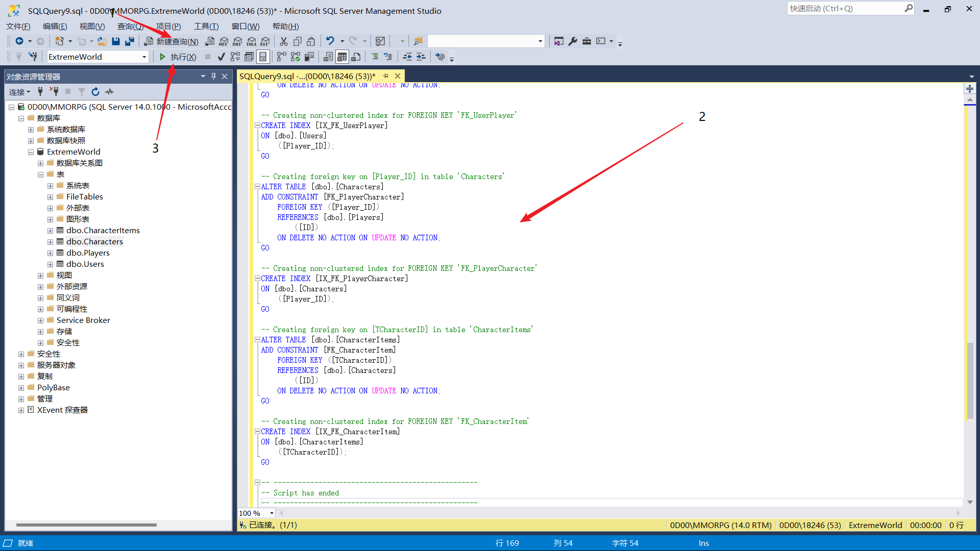Click the Cut scissors icon
Image resolution: width=980 pixels, height=551 pixels.
[284, 41]
